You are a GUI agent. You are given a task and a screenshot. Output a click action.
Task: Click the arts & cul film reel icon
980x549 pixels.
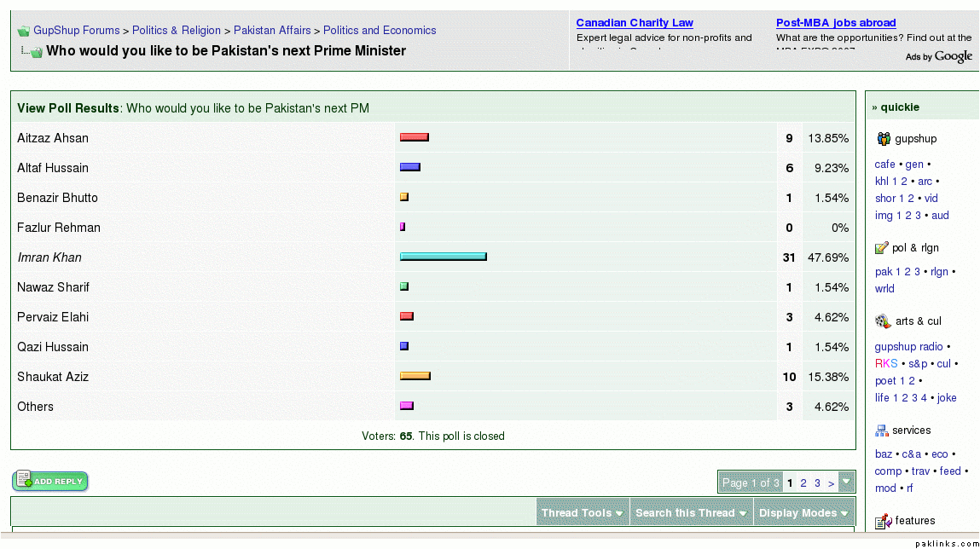tap(883, 321)
